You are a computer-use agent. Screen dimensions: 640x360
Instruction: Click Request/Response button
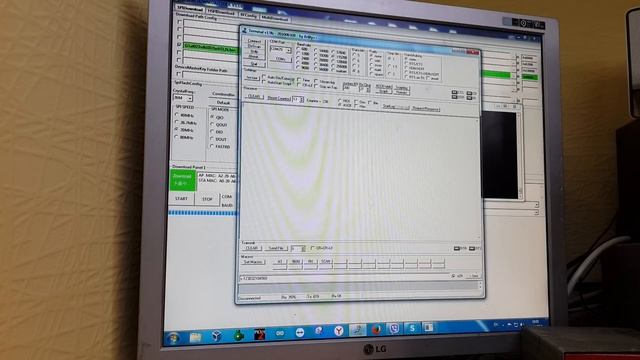[425, 108]
